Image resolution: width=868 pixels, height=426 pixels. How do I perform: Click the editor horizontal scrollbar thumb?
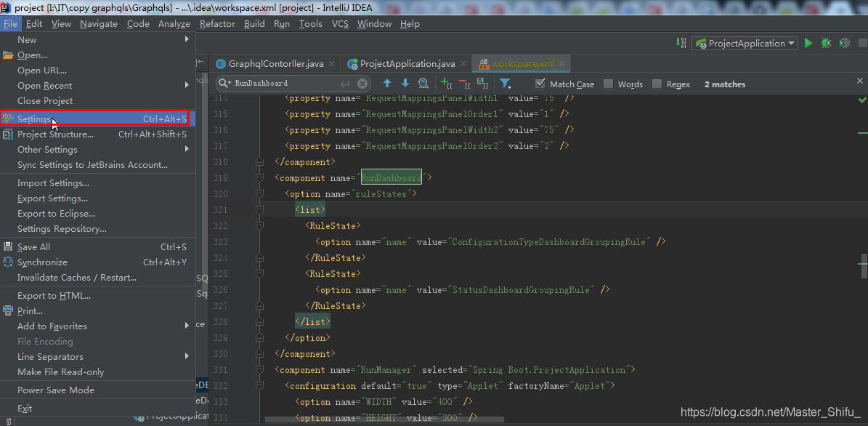tap(384, 419)
